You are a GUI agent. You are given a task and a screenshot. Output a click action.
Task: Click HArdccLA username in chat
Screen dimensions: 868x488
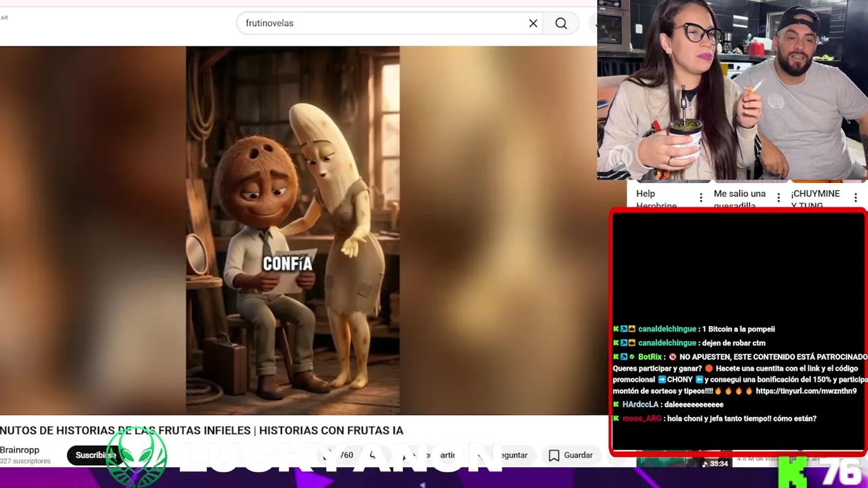point(640,405)
